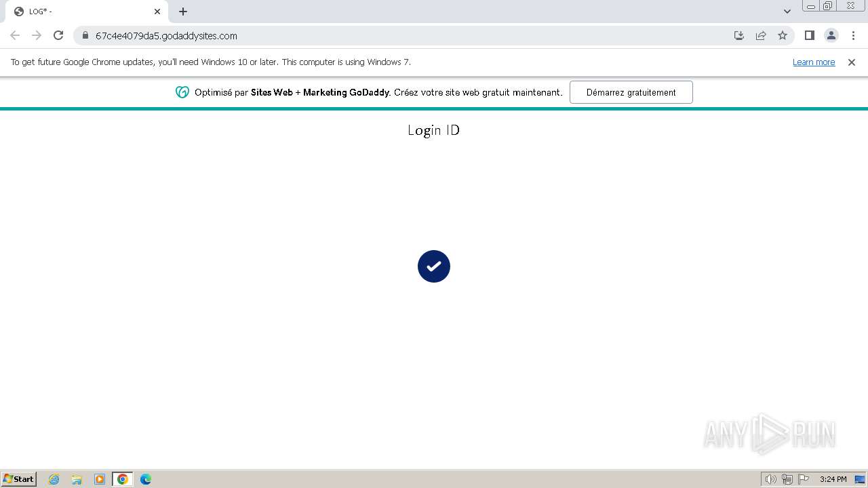
Task: Launch Microsoft Edge from taskbar
Action: point(146,479)
